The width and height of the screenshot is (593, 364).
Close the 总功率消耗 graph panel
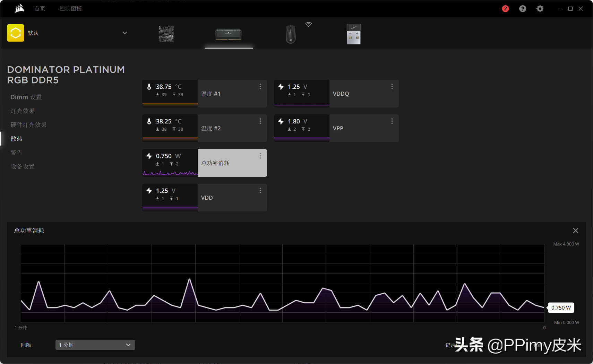[x=576, y=231]
